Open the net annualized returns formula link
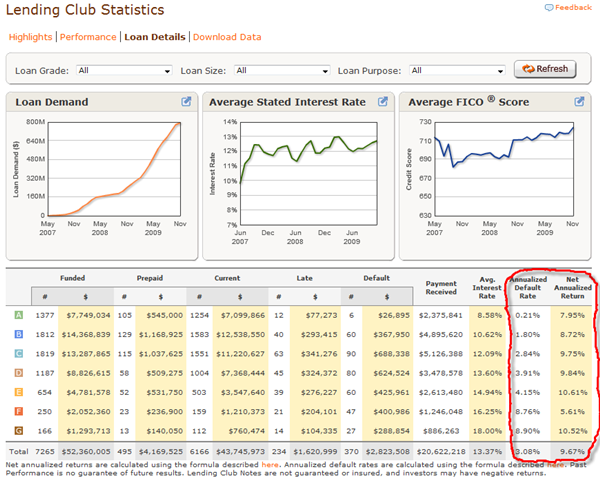600x478 pixels. (269, 465)
